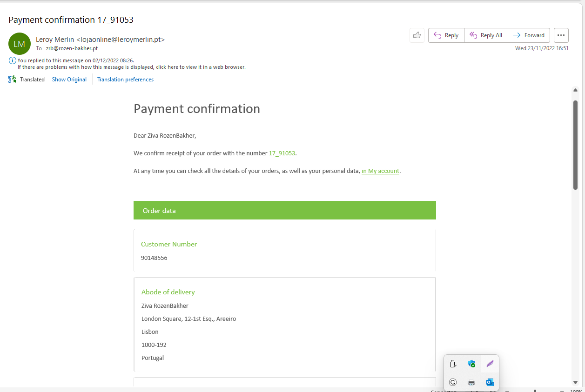Click Show Original translation link
The height and width of the screenshot is (392, 585).
click(69, 80)
